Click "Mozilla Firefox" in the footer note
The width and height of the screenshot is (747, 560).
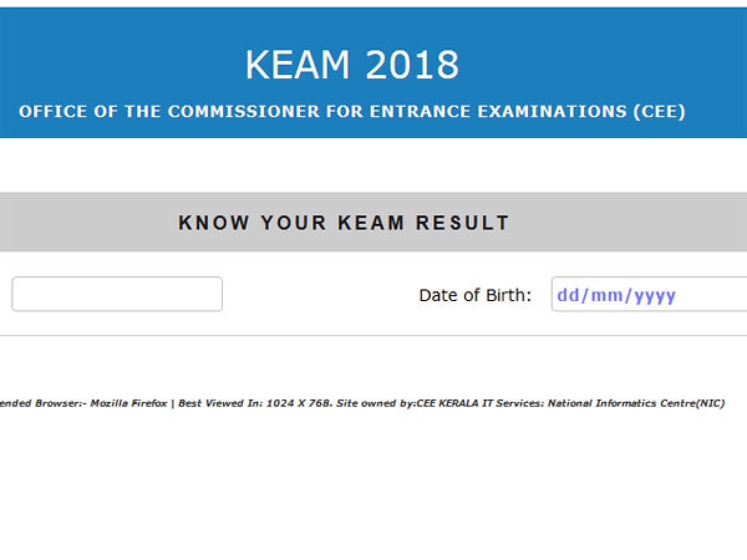(129, 403)
